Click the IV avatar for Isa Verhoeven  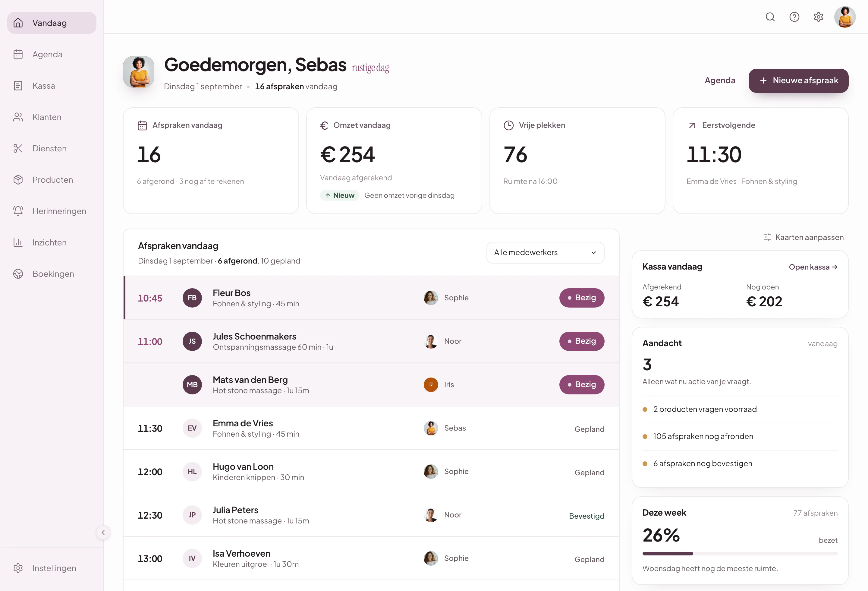click(x=192, y=558)
